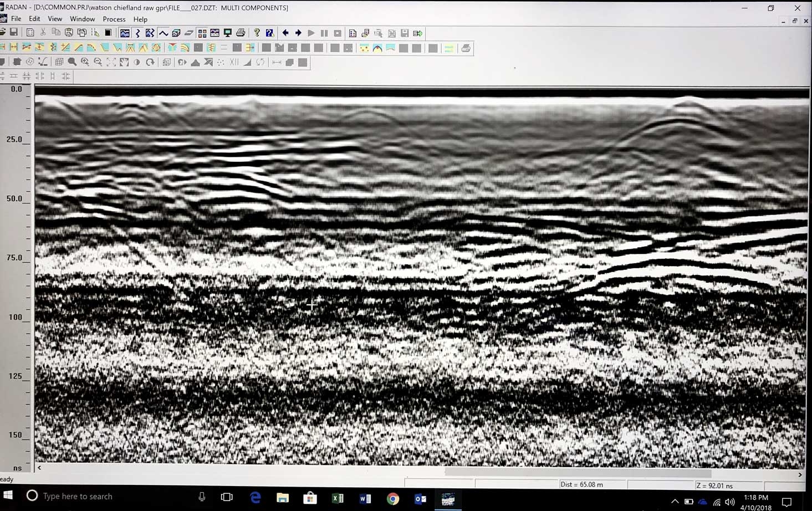
Task: Click the black square icon
Action: (109, 33)
